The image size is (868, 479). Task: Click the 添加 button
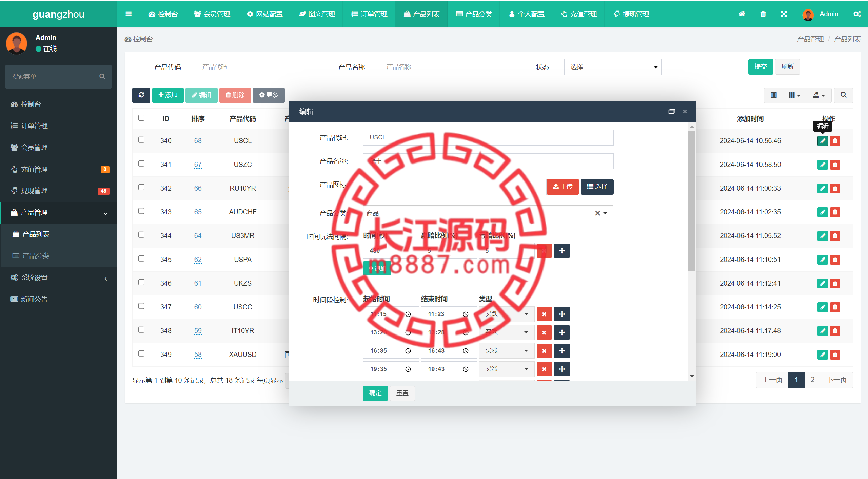[168, 95]
